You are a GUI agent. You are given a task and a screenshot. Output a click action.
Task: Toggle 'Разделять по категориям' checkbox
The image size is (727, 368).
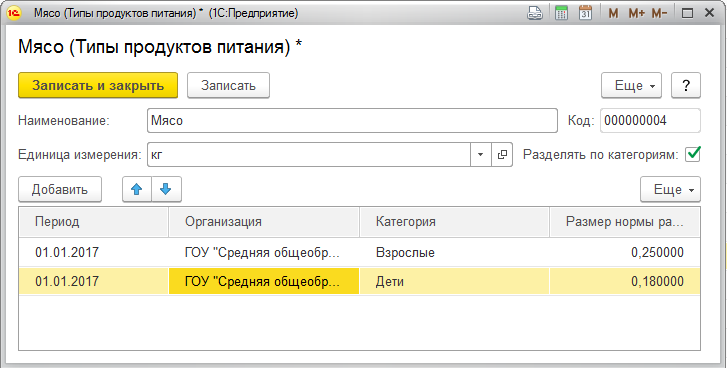point(693,154)
